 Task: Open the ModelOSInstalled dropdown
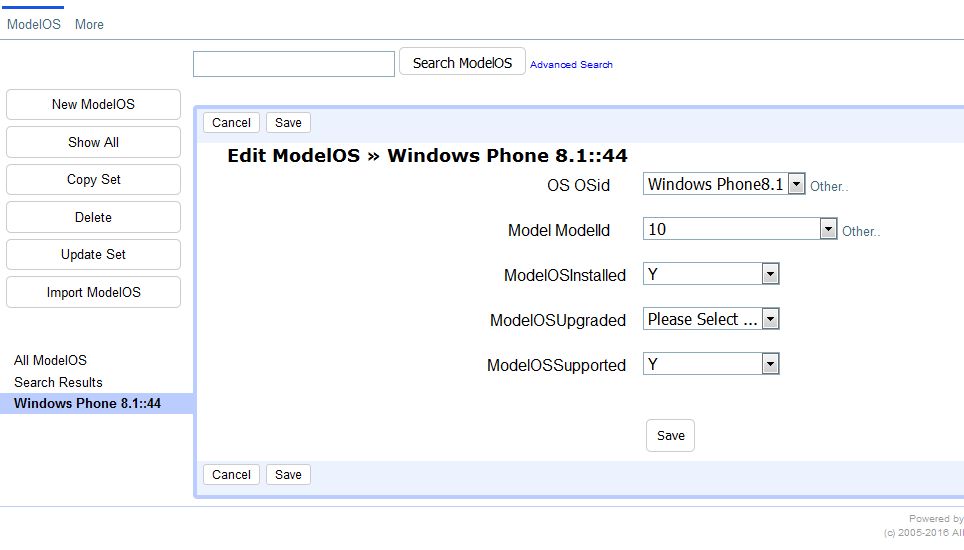pos(711,274)
